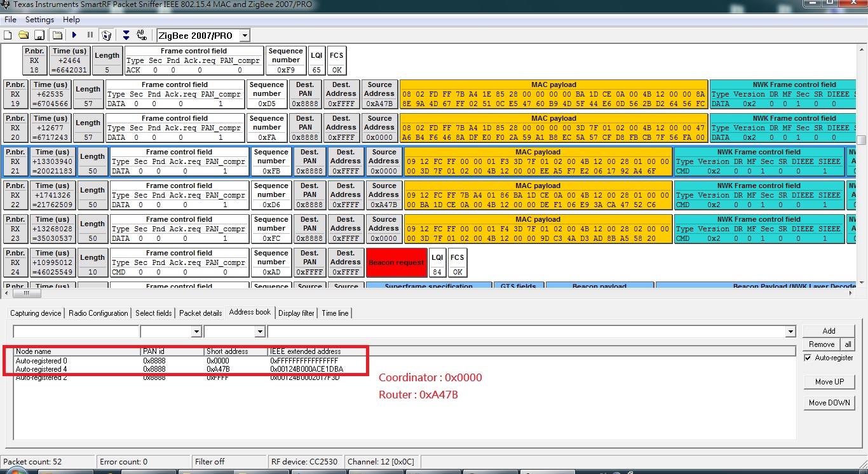Screen dimensions: 868x474
Task: Select packet number 19 cell
Action: (15, 95)
